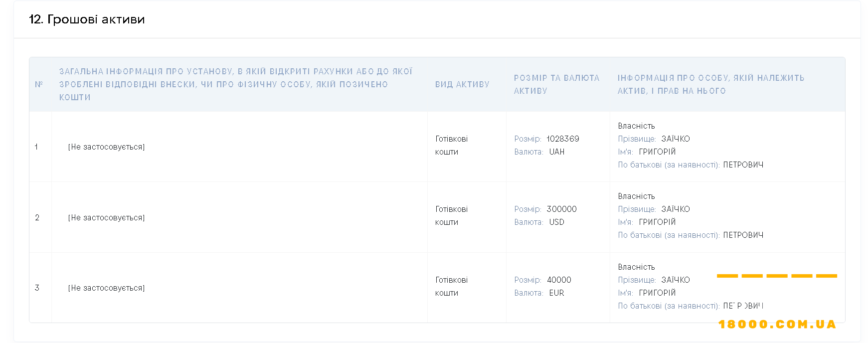The height and width of the screenshot is (343, 868).
Task: Click the section heading 12. Грошові активи
Action: pos(87,19)
